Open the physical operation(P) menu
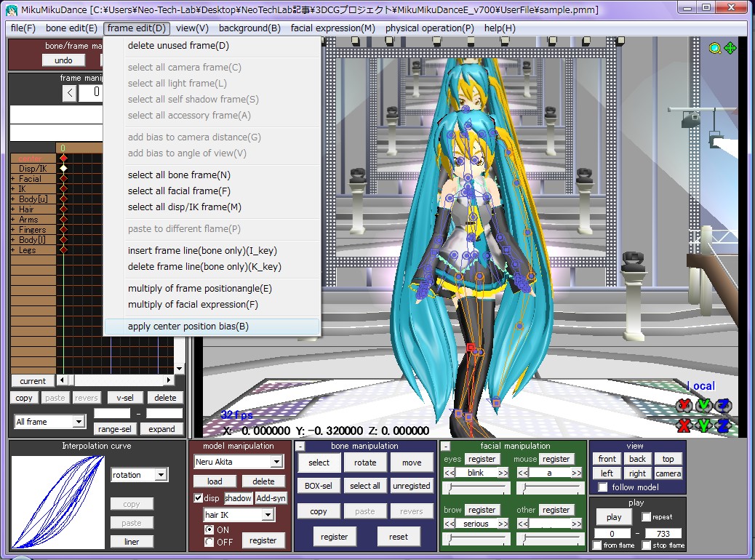This screenshot has width=755, height=560. (x=429, y=28)
